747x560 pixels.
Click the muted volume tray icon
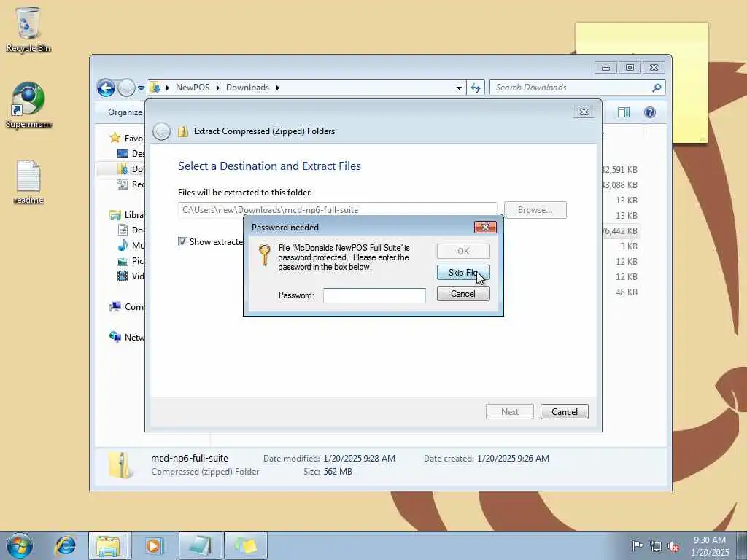point(673,546)
